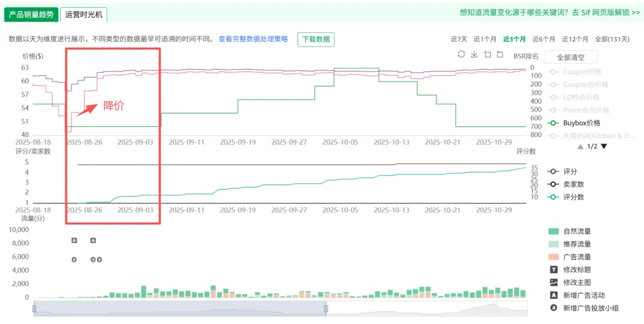Click the zoom reset icon beside BSR排名
Screen dimensions: 644x324
(500, 55)
